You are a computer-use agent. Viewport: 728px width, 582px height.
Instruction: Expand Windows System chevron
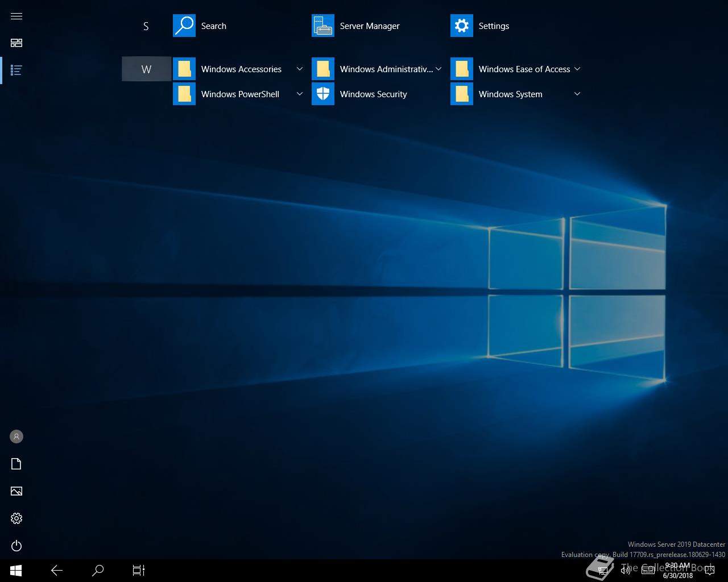(x=577, y=94)
